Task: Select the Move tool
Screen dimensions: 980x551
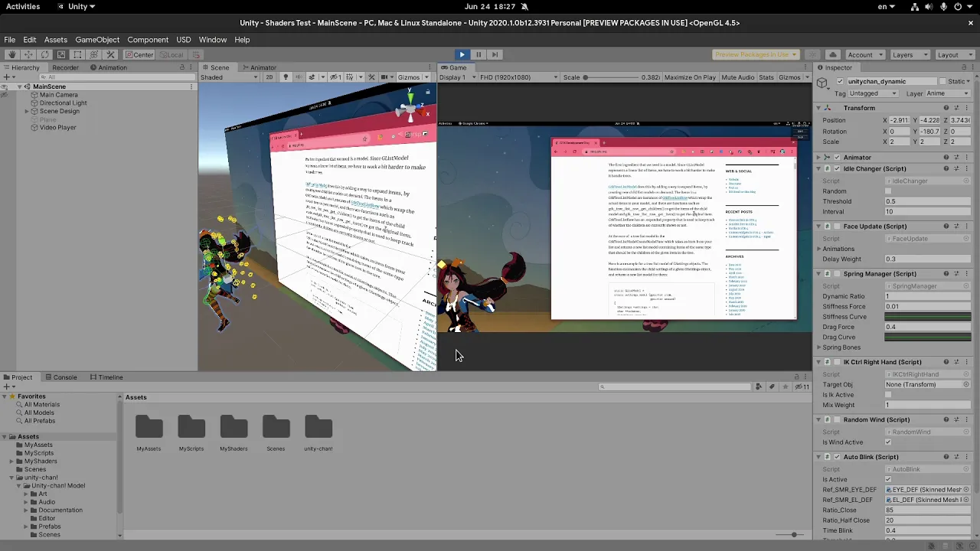Action: pyautogui.click(x=28, y=54)
